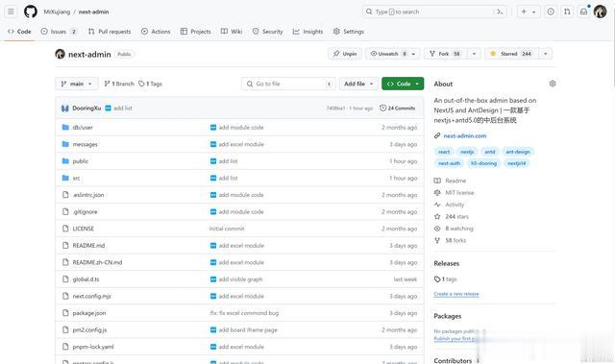
Task: Open the pnpm-lock.yaml file
Action: tap(93, 347)
